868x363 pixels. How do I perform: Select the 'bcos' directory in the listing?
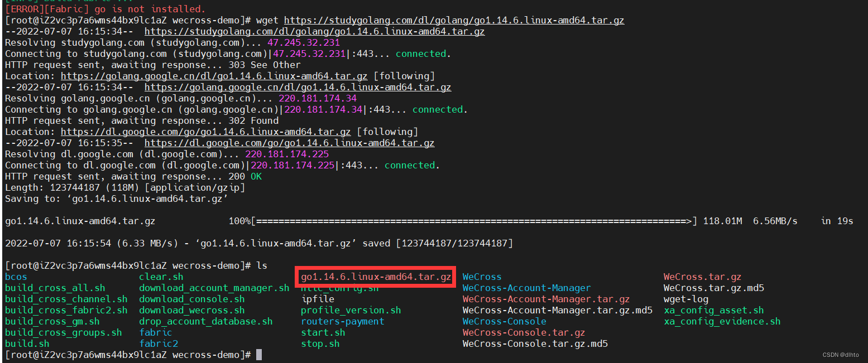pyautogui.click(x=16, y=277)
